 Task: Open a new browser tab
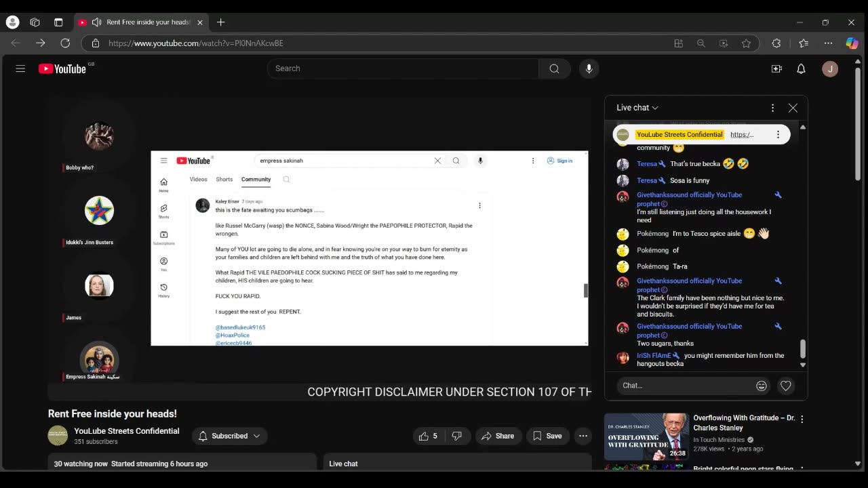[220, 22]
